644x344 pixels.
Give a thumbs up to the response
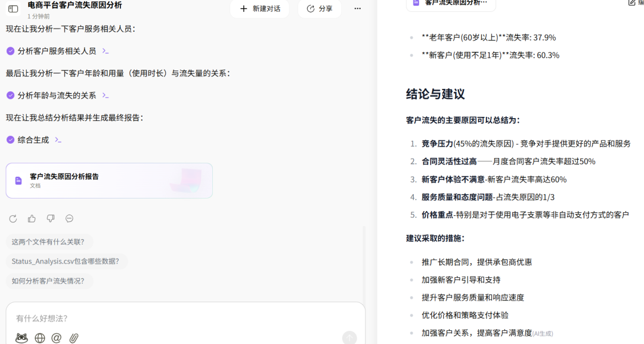point(31,218)
